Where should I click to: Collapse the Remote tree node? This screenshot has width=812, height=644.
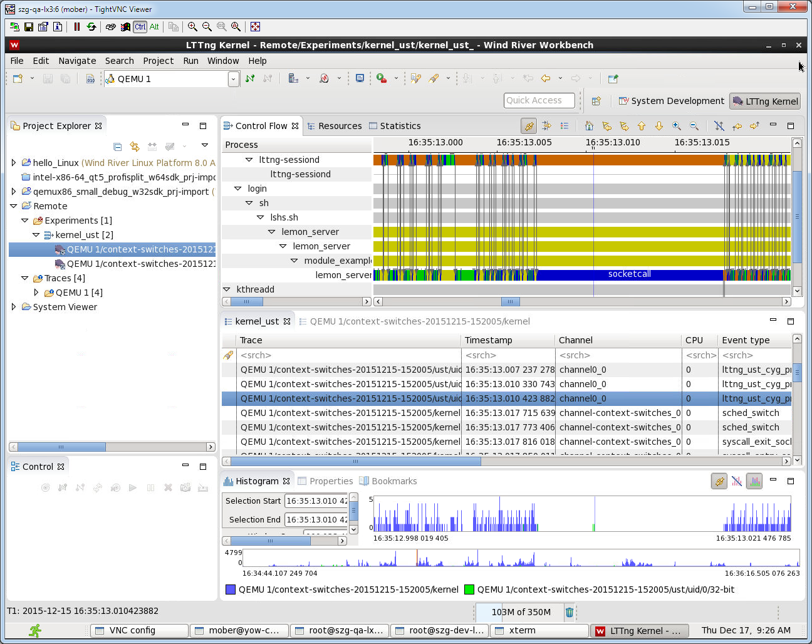pos(14,206)
